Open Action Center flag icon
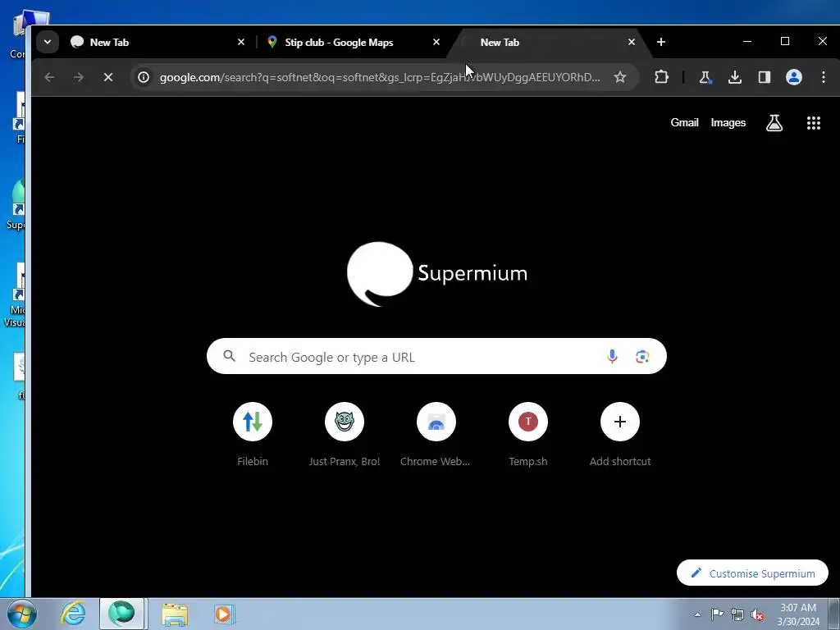Image resolution: width=840 pixels, height=630 pixels. tap(717, 614)
